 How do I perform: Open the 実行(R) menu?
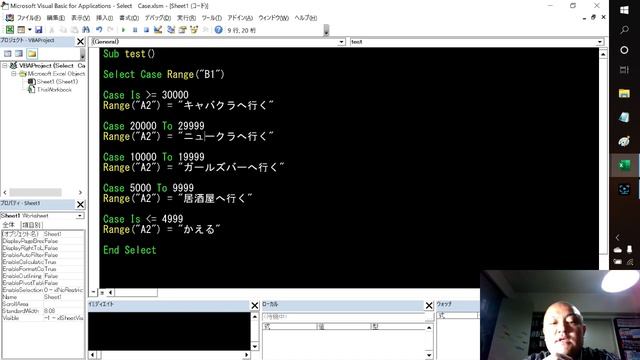186,18
